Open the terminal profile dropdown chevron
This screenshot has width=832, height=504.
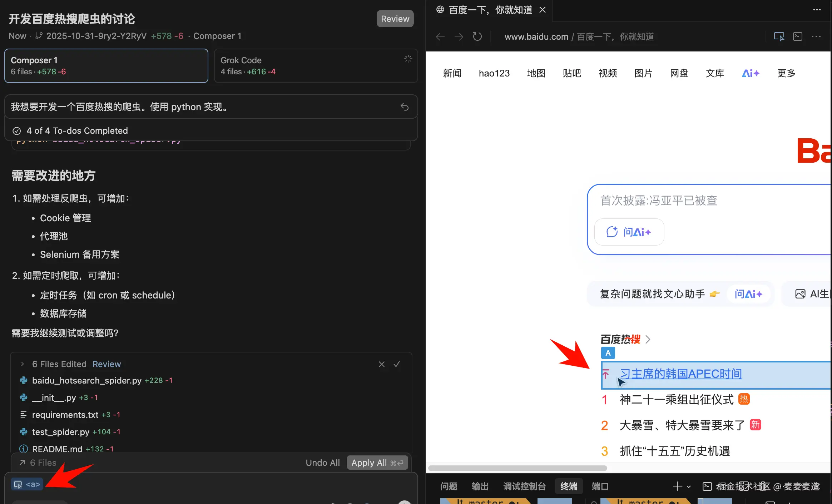(688, 486)
